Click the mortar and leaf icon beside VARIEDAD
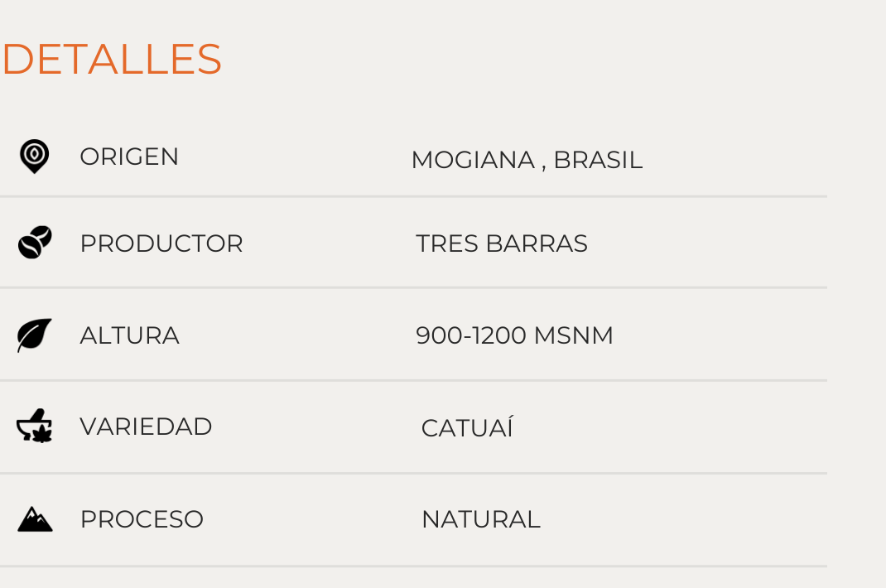The image size is (886, 588). (x=35, y=426)
